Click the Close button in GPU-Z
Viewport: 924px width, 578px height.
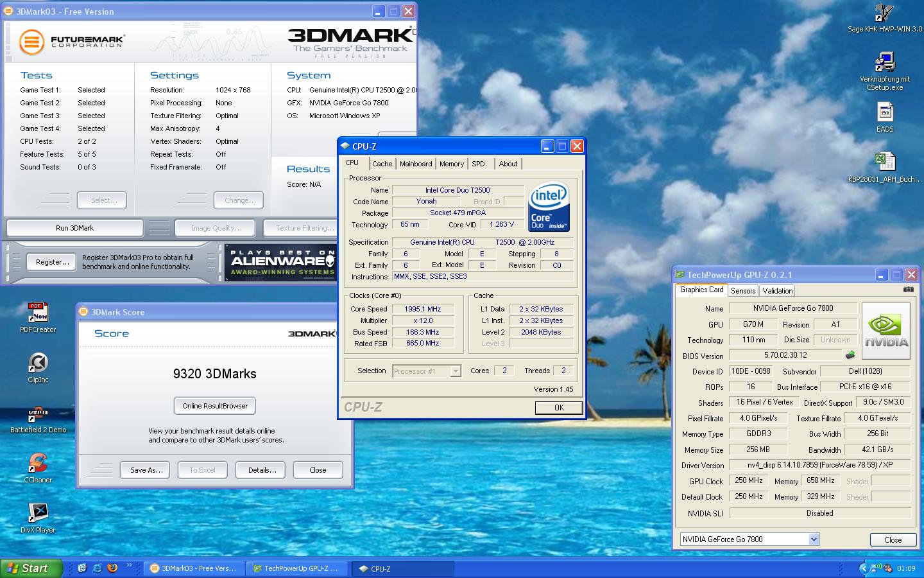pos(893,539)
